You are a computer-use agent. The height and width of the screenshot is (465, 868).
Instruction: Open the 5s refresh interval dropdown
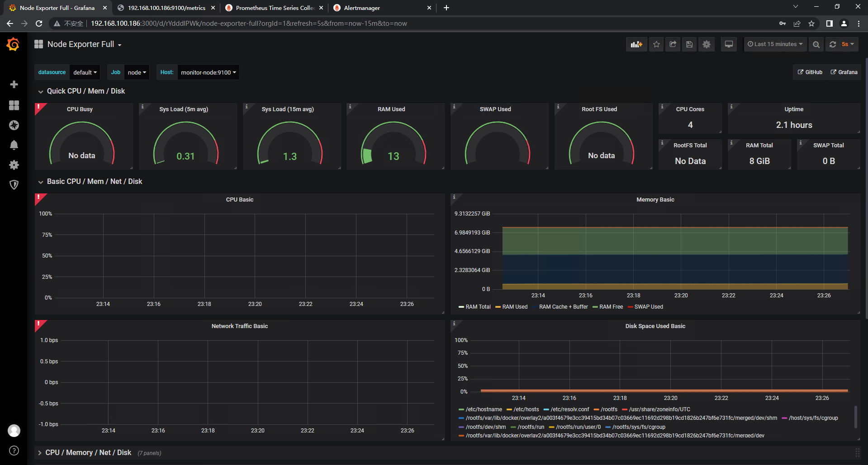(x=848, y=44)
